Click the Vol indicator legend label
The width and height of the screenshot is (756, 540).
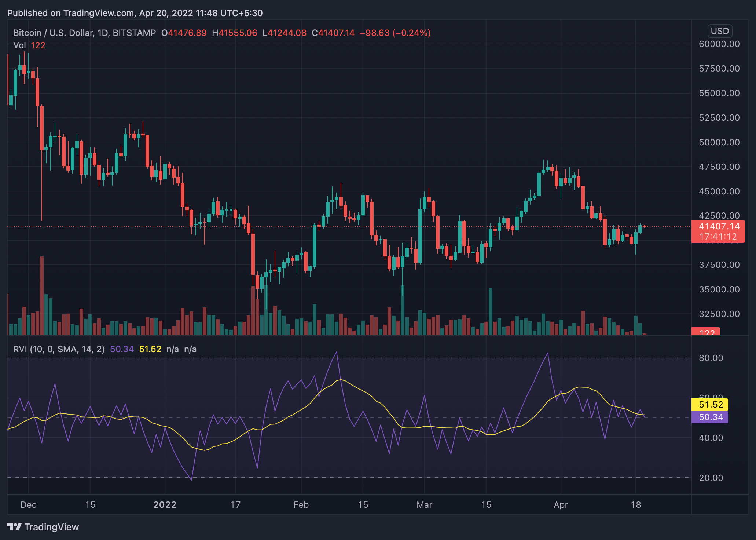20,45
